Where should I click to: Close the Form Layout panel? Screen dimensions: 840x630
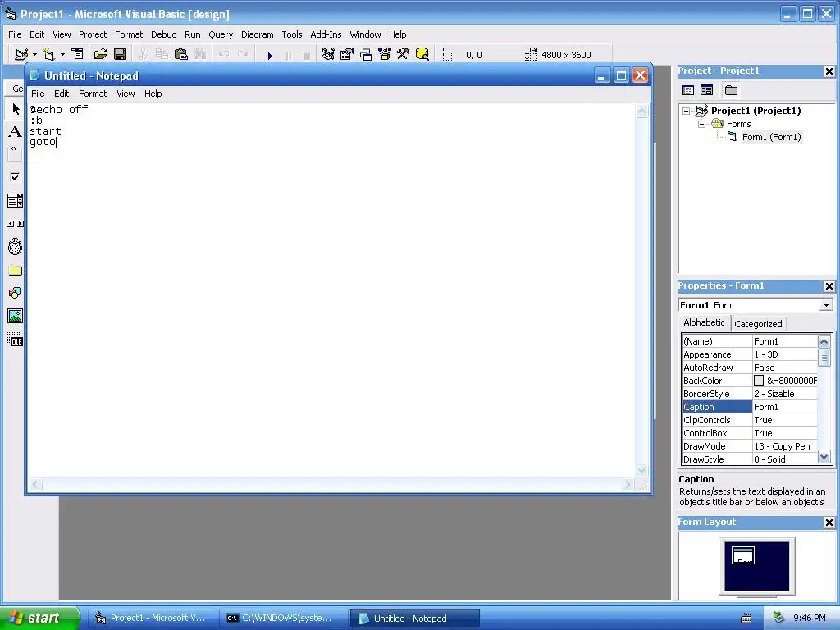click(829, 523)
